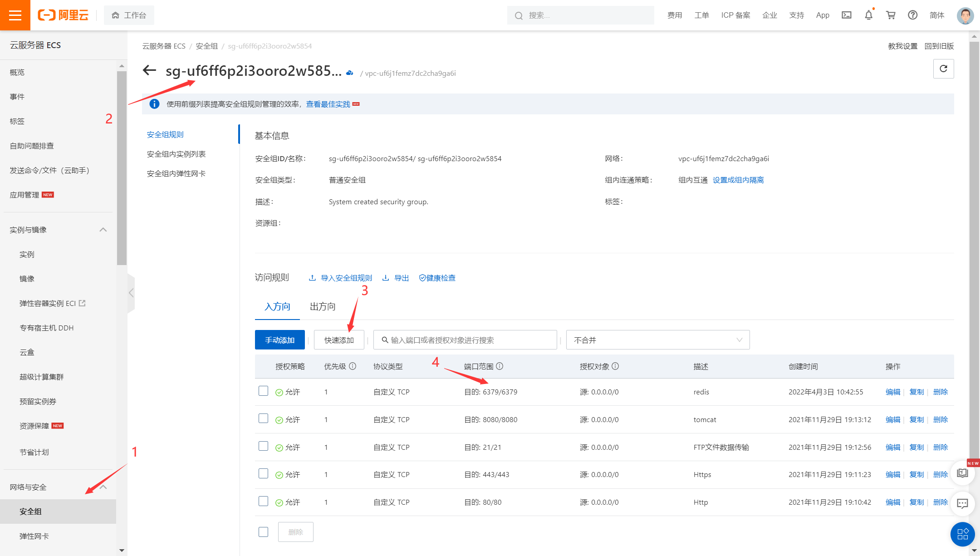Viewport: 980px width, 556px height.
Task: Select 安全组规则 in left panel
Action: coord(165,134)
